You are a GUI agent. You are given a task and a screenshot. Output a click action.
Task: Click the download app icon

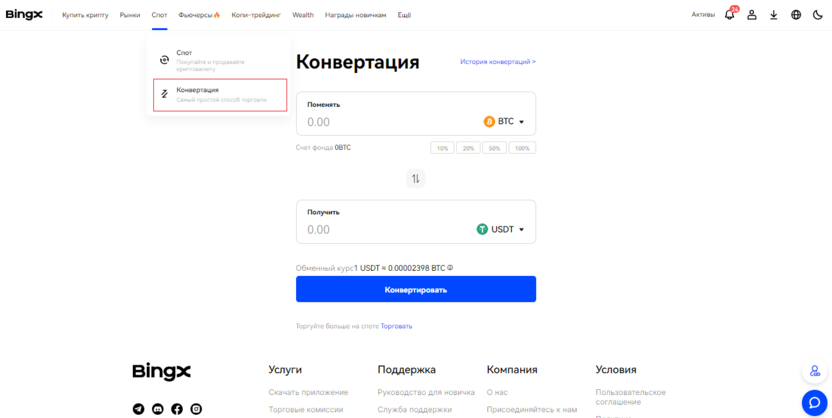pyautogui.click(x=773, y=15)
